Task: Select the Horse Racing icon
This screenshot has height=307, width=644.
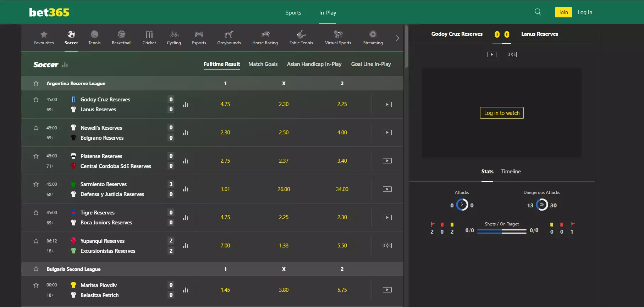Action: [x=265, y=34]
